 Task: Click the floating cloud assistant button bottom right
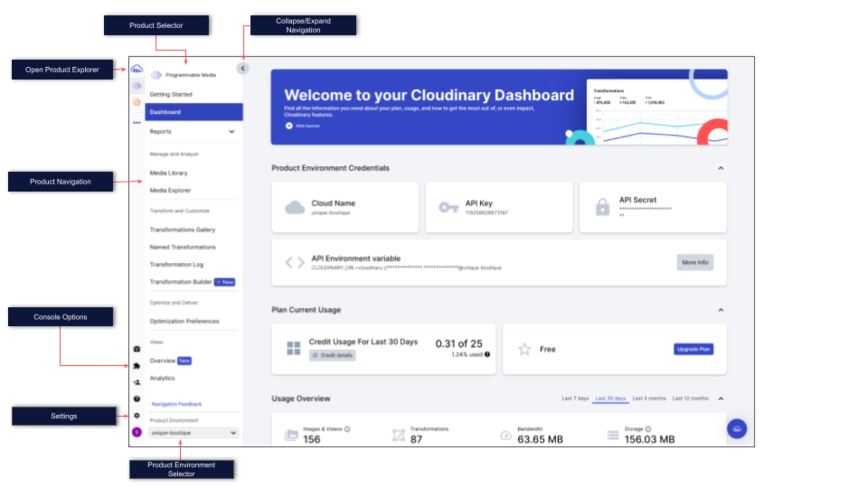coord(737,428)
